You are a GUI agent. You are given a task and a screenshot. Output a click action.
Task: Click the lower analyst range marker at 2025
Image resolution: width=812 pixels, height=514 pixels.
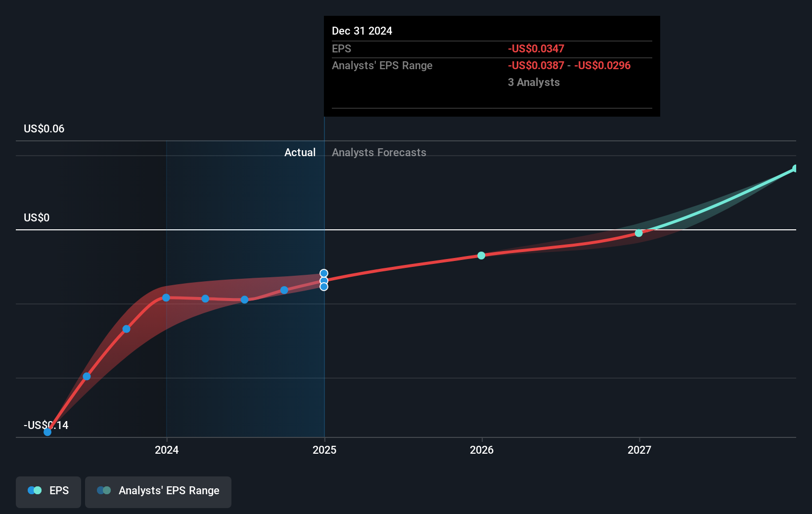(324, 287)
